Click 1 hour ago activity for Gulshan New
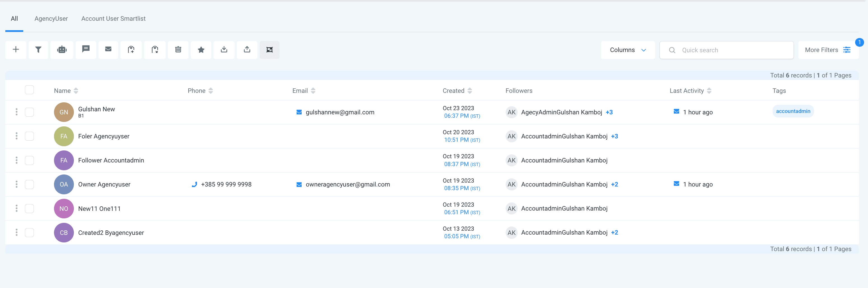 click(698, 112)
